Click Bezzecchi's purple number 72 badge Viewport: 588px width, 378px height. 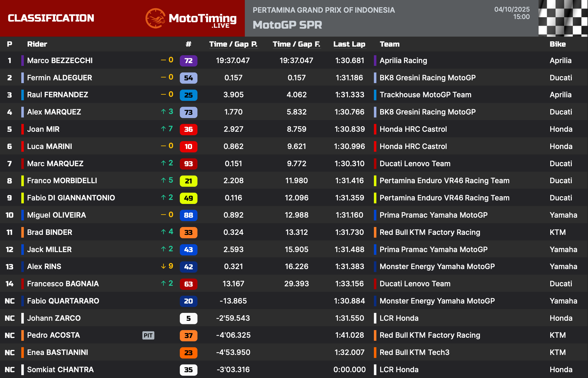(188, 61)
